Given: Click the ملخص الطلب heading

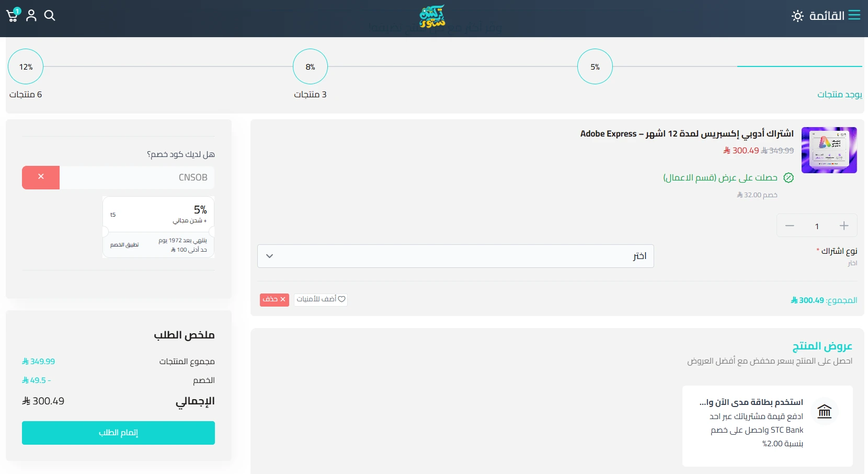Looking at the screenshot, I should (184, 335).
